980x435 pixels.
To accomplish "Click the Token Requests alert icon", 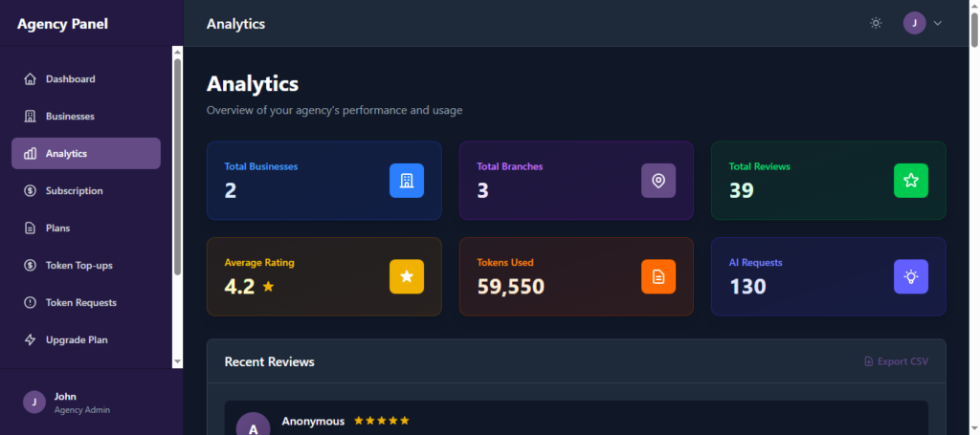I will 30,303.
